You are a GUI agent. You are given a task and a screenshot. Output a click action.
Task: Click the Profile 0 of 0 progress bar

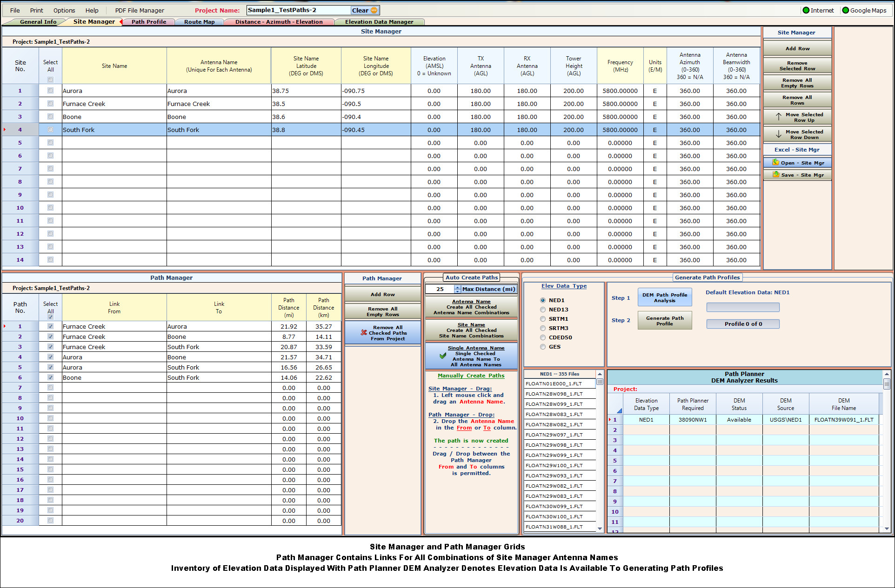click(x=742, y=324)
